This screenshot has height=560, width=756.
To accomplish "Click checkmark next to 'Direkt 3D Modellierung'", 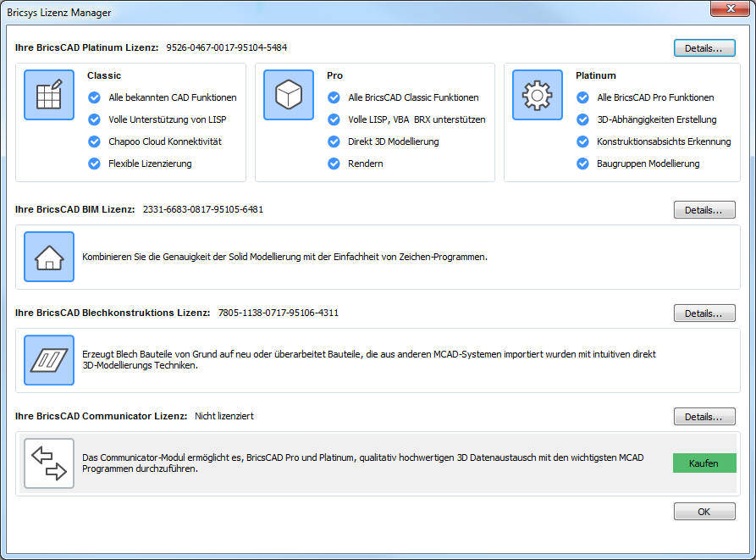I will (334, 141).
